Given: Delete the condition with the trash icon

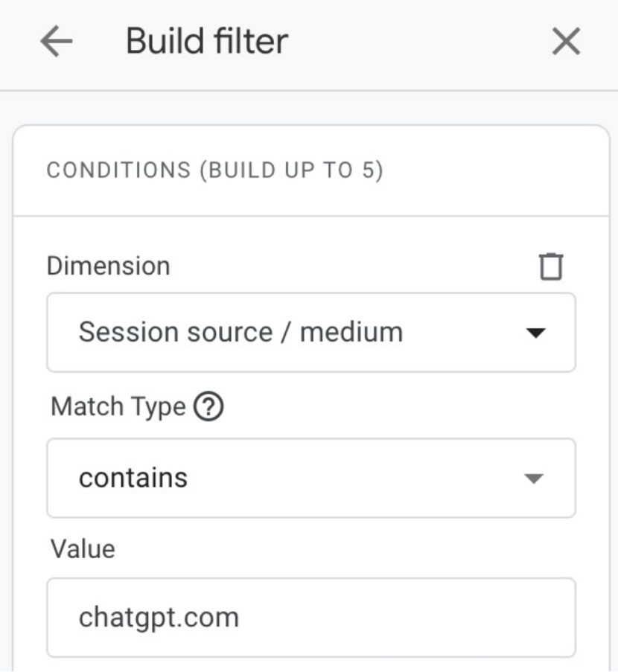Looking at the screenshot, I should [x=550, y=266].
